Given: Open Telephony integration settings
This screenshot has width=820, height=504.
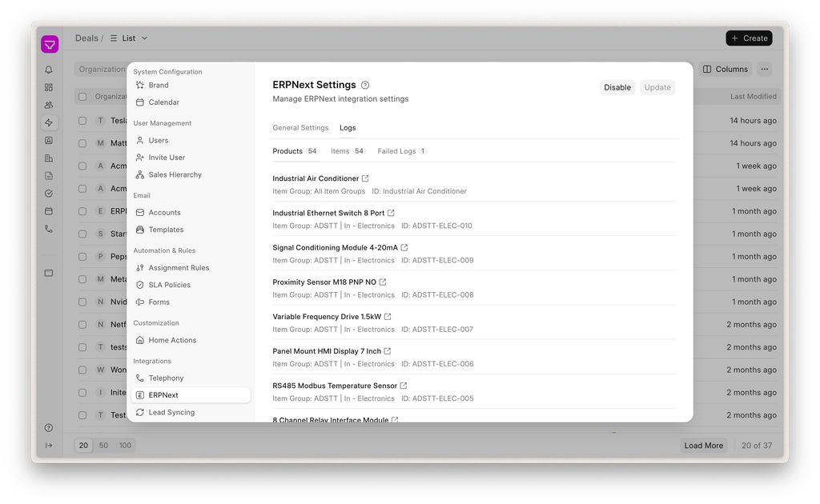Looking at the screenshot, I should pyautogui.click(x=191, y=378).
